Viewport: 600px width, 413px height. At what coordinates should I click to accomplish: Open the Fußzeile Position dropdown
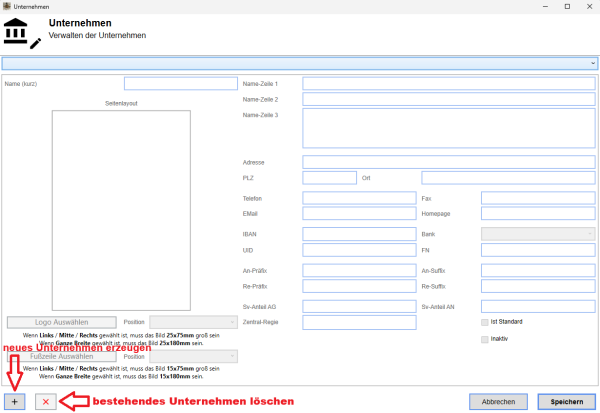[193, 356]
